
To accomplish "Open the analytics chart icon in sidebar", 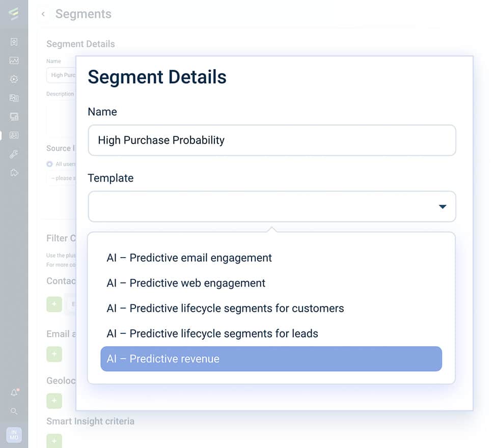I will [x=14, y=61].
